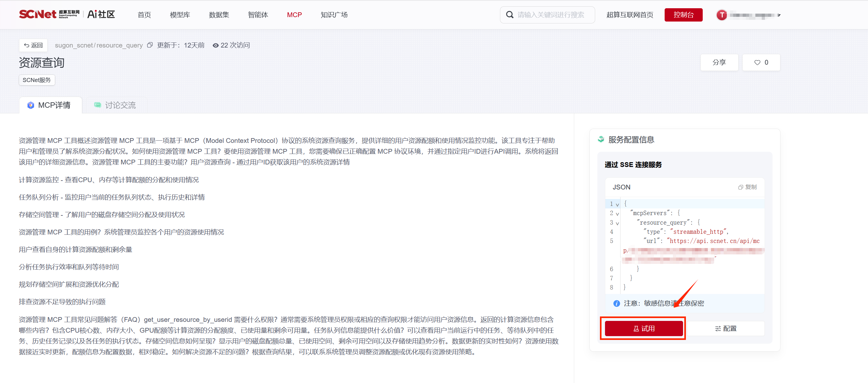868x383 pixels.
Task: Collapse the mcpServers block on line 2
Action: tap(617, 214)
